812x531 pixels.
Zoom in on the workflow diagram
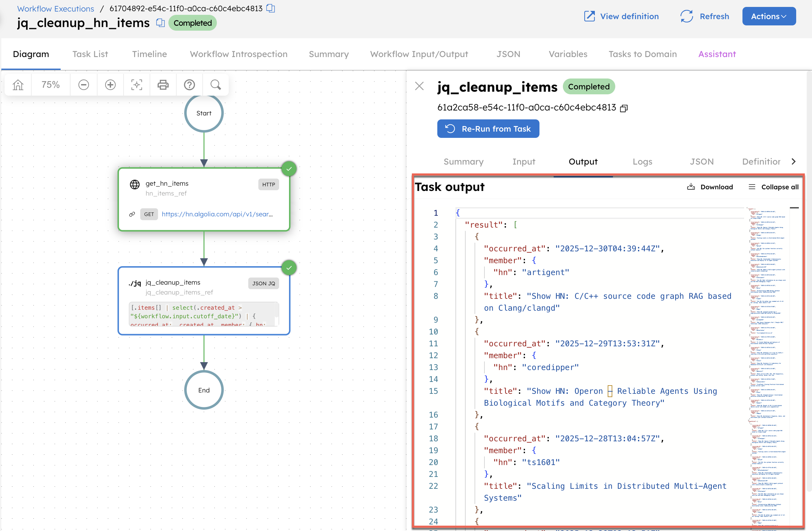110,85
